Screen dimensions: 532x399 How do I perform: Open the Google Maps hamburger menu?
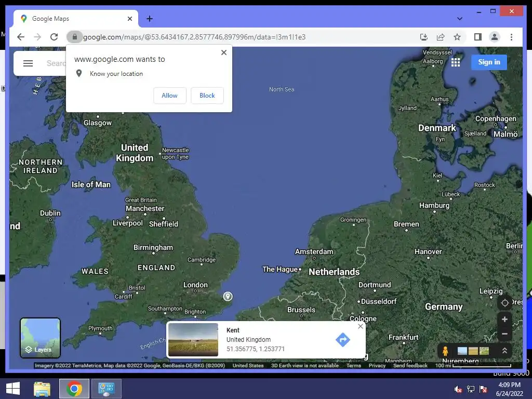pos(28,63)
